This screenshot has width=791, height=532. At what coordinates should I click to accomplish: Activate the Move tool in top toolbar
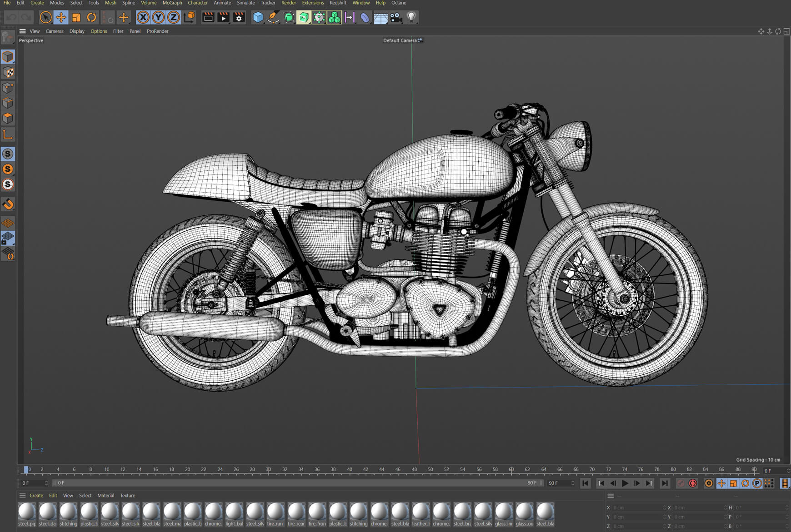click(x=61, y=17)
